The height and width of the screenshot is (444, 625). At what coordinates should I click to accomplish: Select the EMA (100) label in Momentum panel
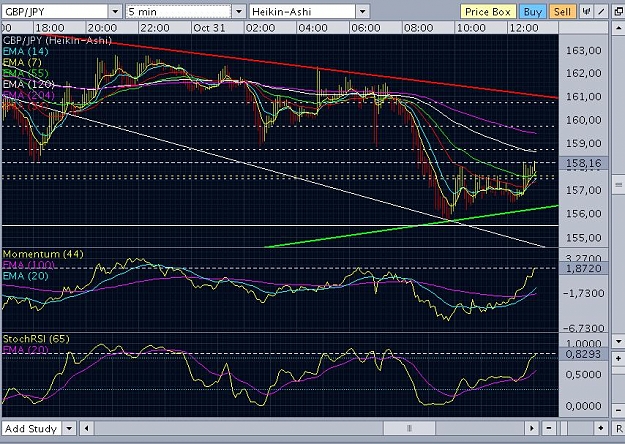point(29,265)
